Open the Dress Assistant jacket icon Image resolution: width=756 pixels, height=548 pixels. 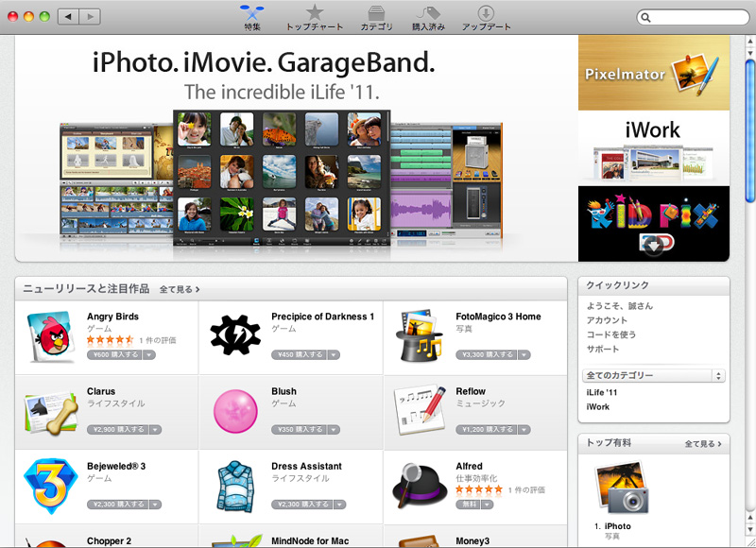point(234,487)
